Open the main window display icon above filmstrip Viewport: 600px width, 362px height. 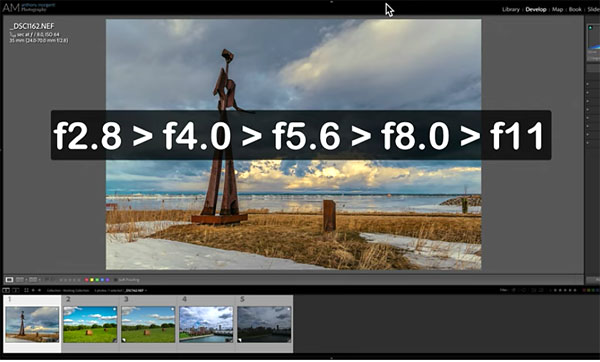[7, 290]
